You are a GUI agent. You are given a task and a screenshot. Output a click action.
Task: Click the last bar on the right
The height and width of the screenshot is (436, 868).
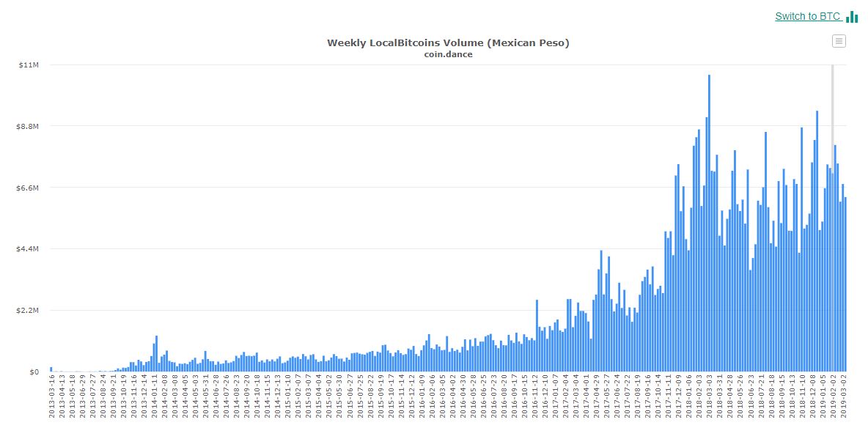point(845,284)
